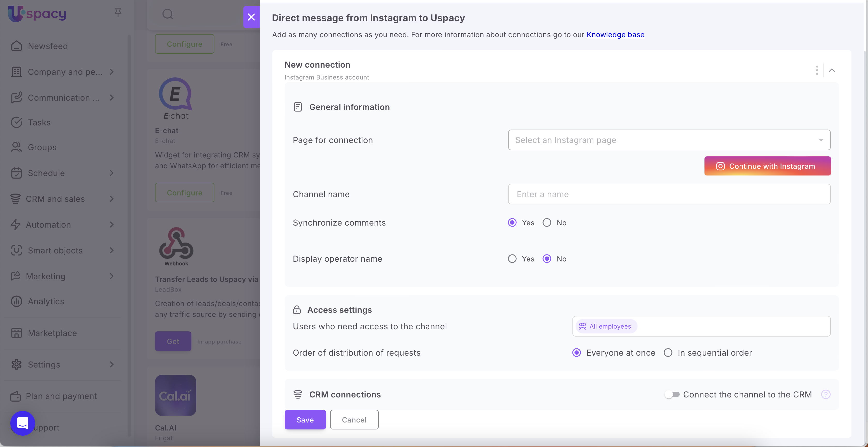
Task: Open the search magnifier icon
Action: [x=167, y=14]
